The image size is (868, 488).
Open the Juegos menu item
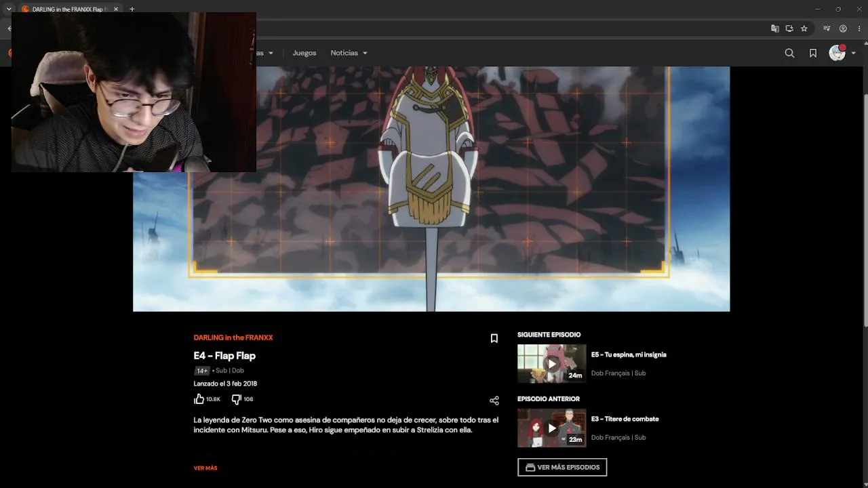click(304, 53)
